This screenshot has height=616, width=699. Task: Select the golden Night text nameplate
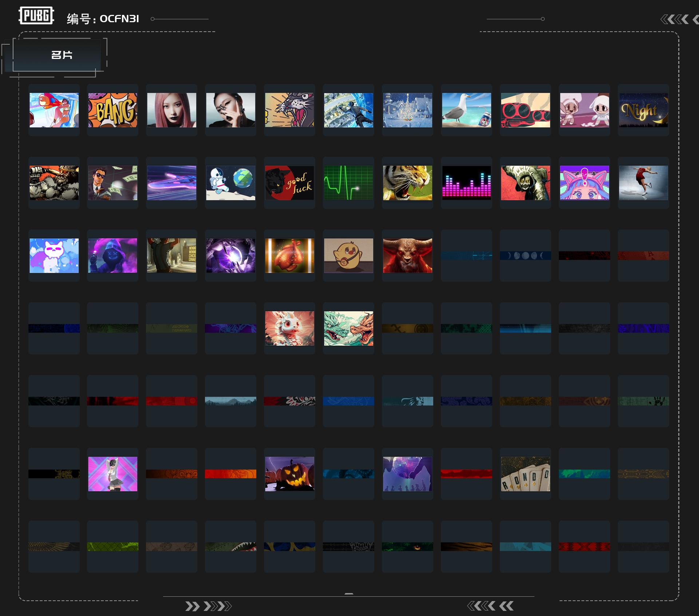coord(644,110)
